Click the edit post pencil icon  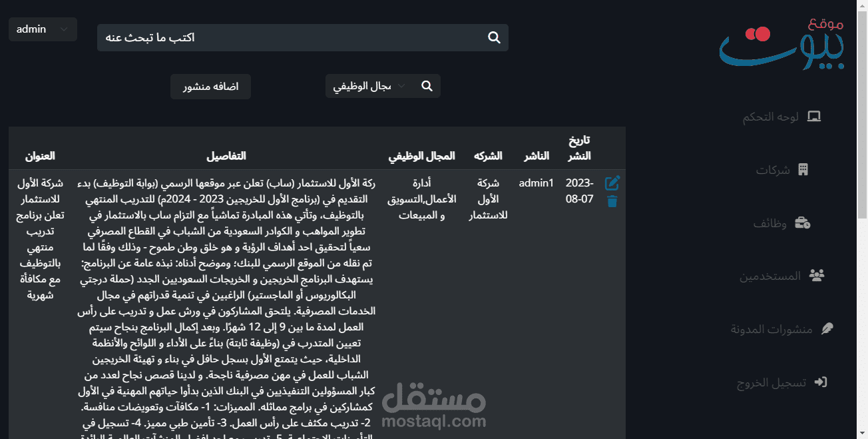click(612, 183)
